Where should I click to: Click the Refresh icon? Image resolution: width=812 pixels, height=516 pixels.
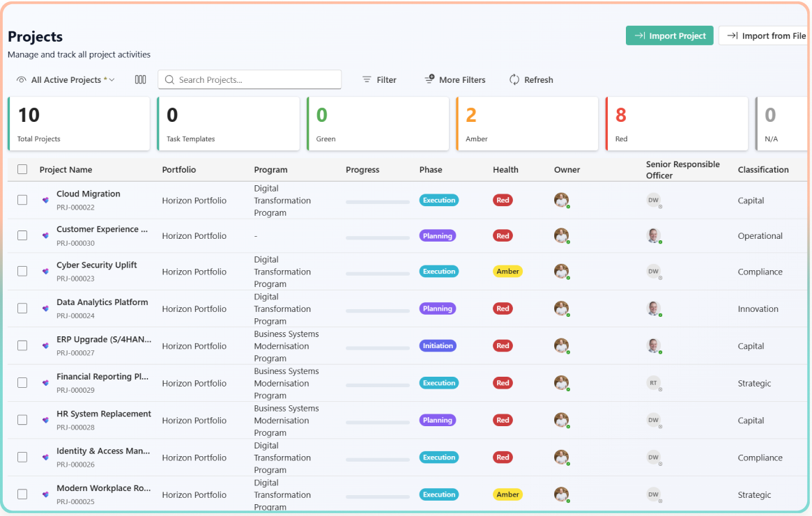[x=514, y=79]
